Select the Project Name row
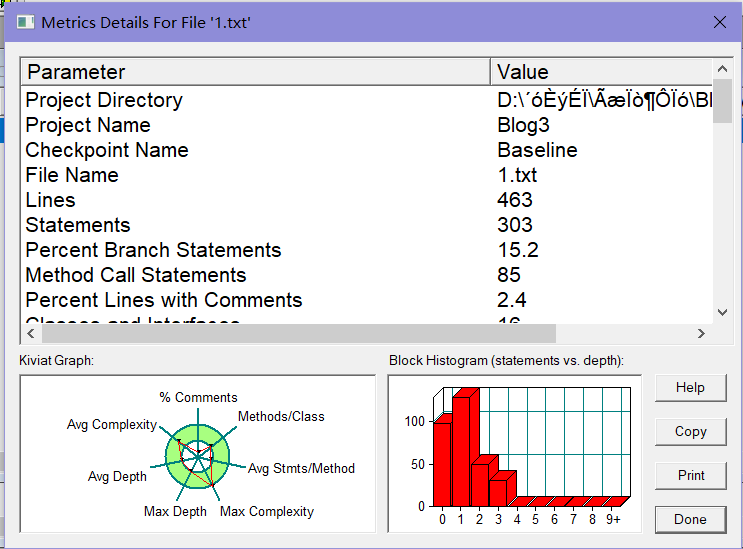The image size is (743, 549). pos(367,125)
